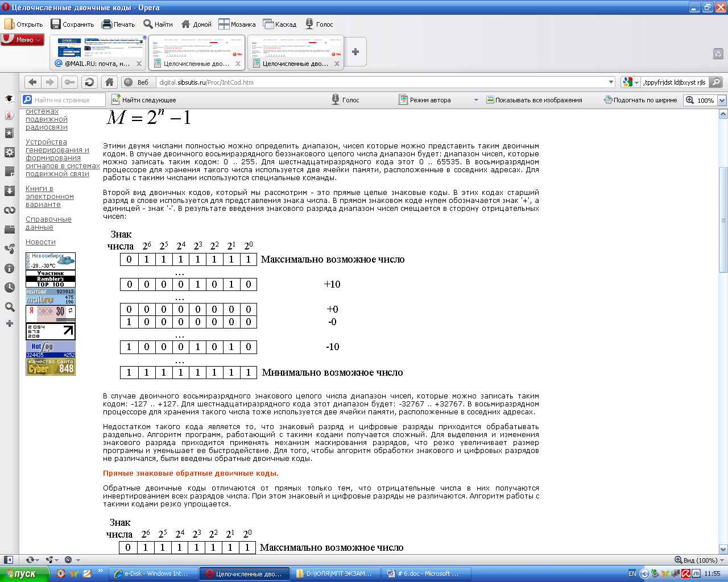This screenshot has width=728, height=582.
Task: Open the bookmarks star sidebar panel
Action: [x=9, y=133]
